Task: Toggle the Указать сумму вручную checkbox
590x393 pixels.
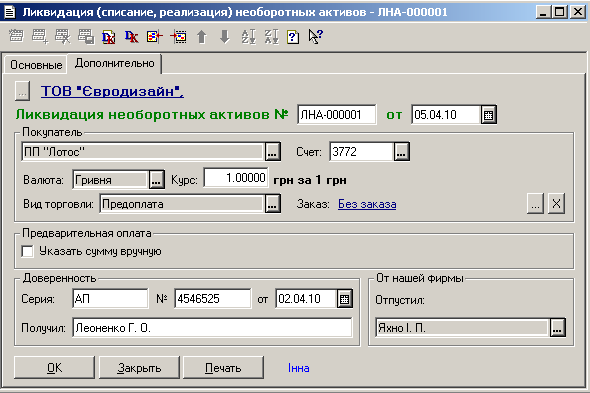Action: (x=27, y=251)
